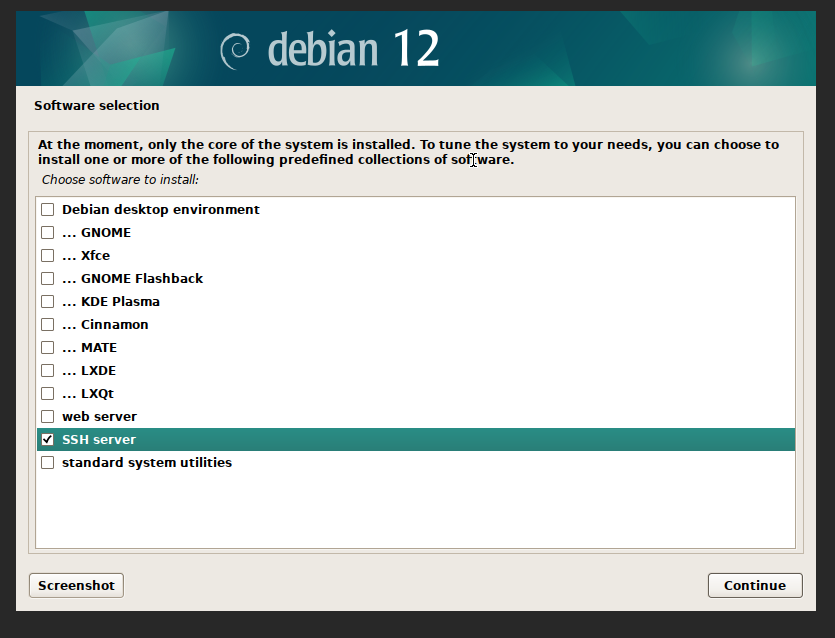
Task: Tick the GNOME checkbox
Action: [47, 233]
